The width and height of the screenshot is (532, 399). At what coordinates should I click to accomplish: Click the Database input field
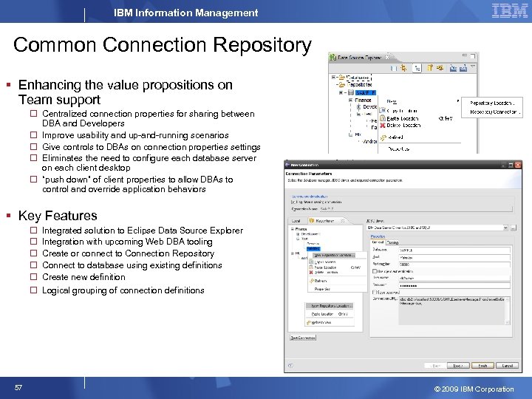click(454, 250)
